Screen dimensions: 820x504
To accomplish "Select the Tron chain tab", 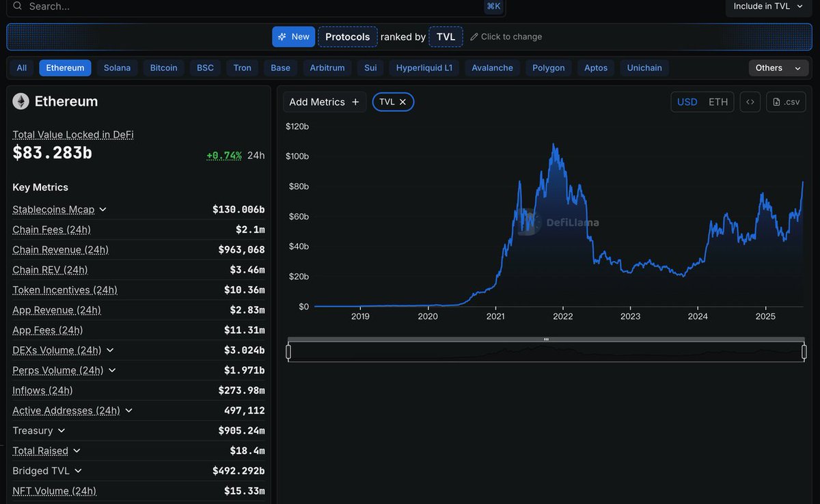I will click(242, 68).
